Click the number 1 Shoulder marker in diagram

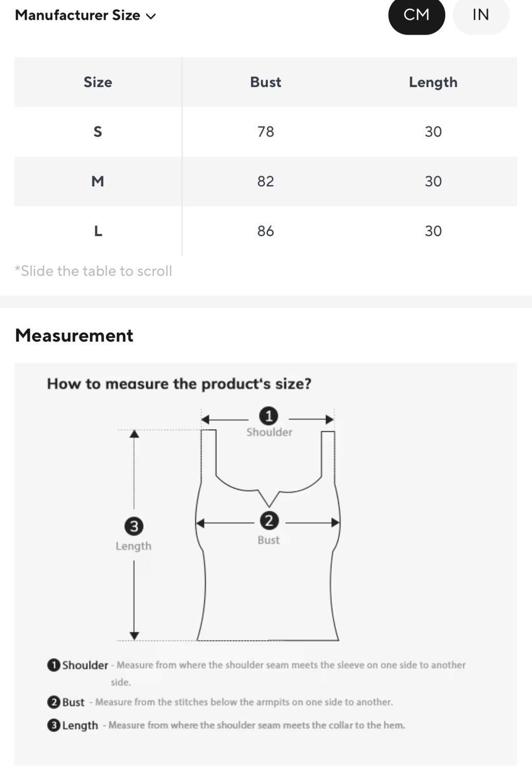click(268, 416)
